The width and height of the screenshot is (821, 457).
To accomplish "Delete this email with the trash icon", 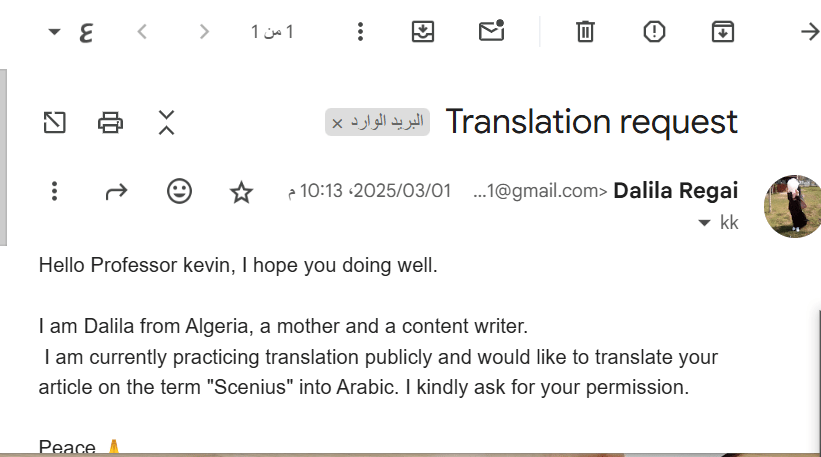I will pyautogui.click(x=585, y=32).
